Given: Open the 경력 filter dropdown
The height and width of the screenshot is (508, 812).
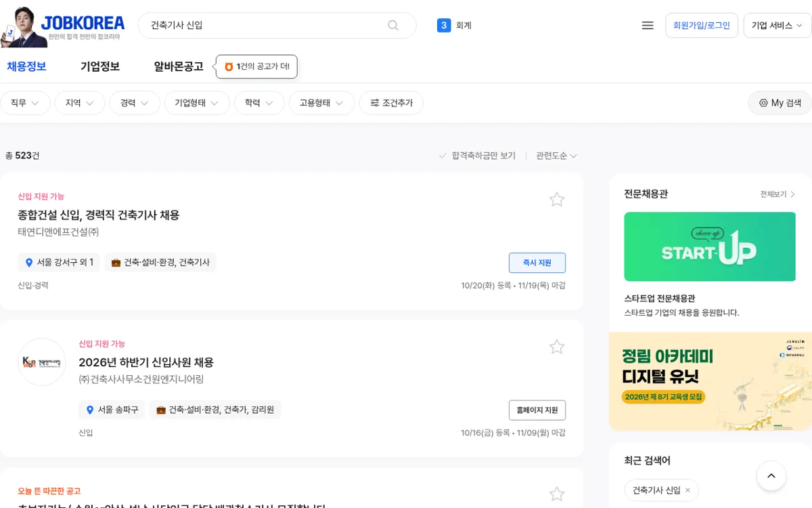Looking at the screenshot, I should [135, 103].
